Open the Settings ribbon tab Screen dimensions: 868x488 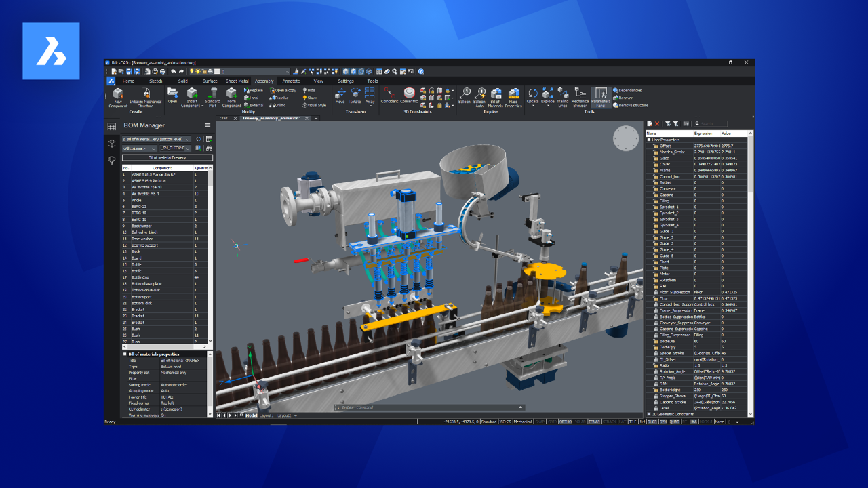(345, 81)
